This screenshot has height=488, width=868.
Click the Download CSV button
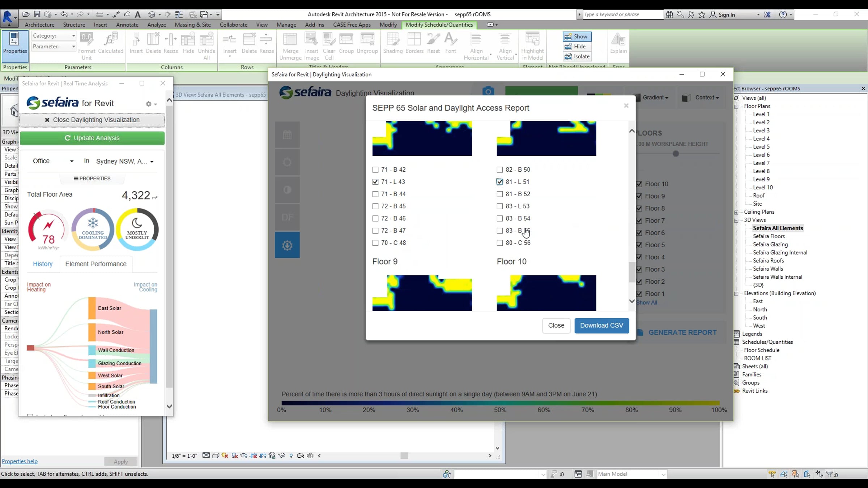pos(602,325)
